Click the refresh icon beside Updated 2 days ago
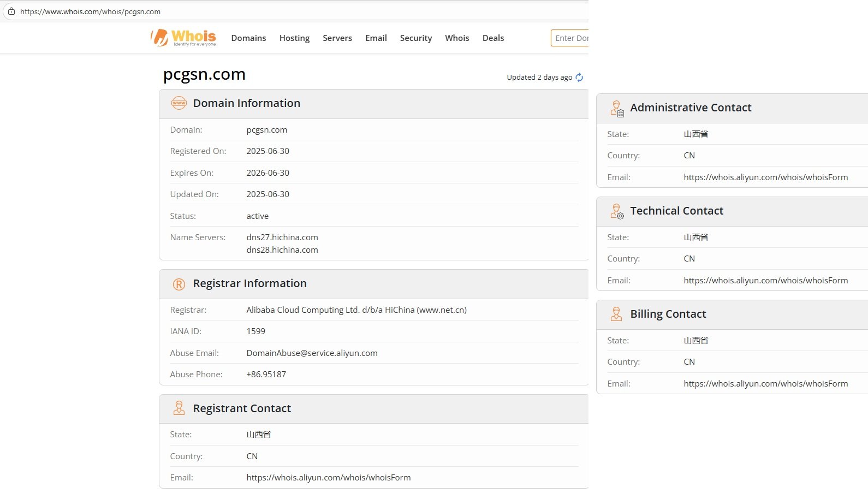Image resolution: width=868 pixels, height=493 pixels. click(x=579, y=78)
